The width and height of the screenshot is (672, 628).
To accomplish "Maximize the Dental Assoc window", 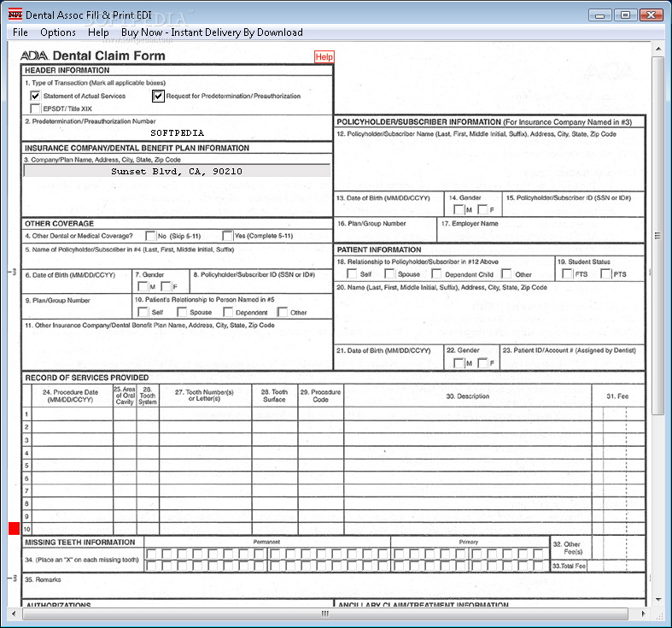I will pos(625,15).
